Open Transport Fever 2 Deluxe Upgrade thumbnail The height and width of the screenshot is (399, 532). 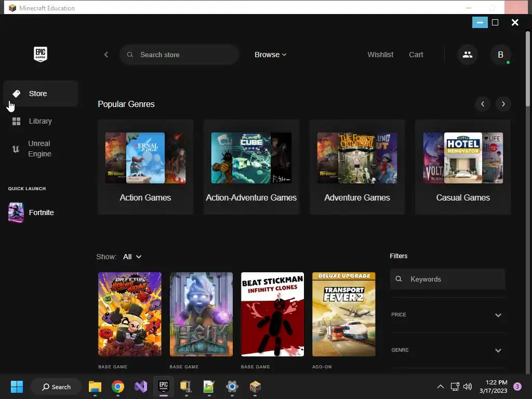[344, 314]
